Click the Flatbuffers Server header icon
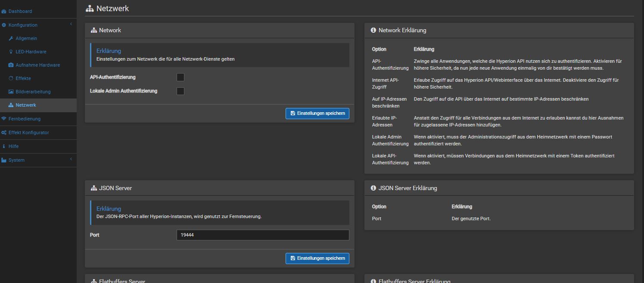Screen dimensions: 644x283 click(x=94, y=281)
